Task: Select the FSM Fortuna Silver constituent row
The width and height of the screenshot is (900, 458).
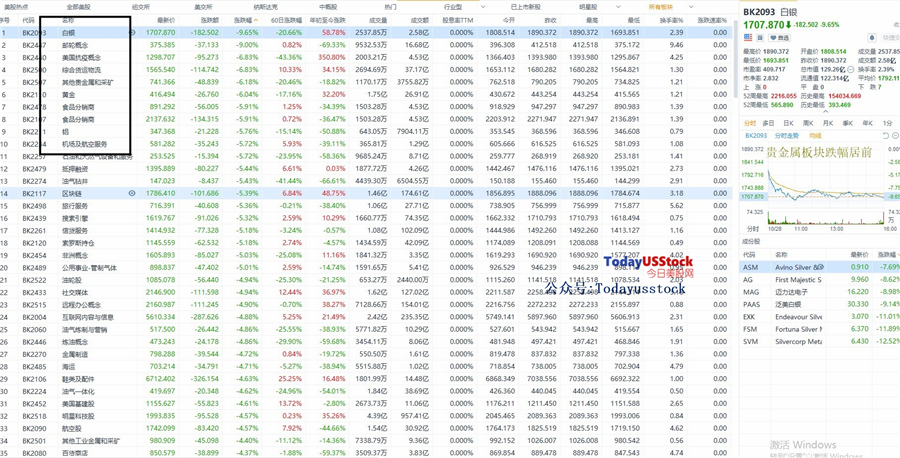Action: [820, 329]
